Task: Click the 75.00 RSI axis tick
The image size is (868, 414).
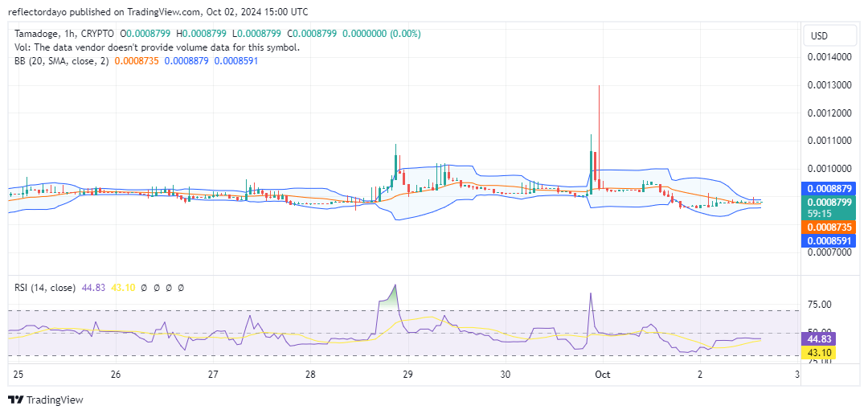Action: point(819,304)
